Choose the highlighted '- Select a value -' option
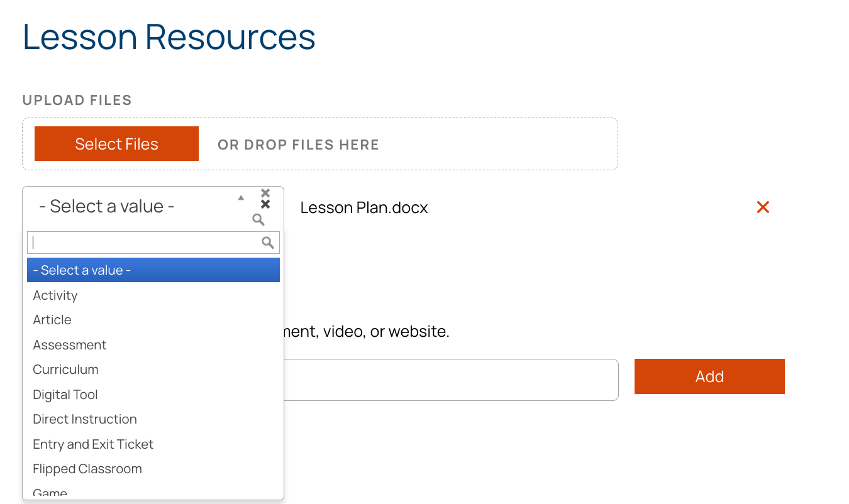 [153, 270]
